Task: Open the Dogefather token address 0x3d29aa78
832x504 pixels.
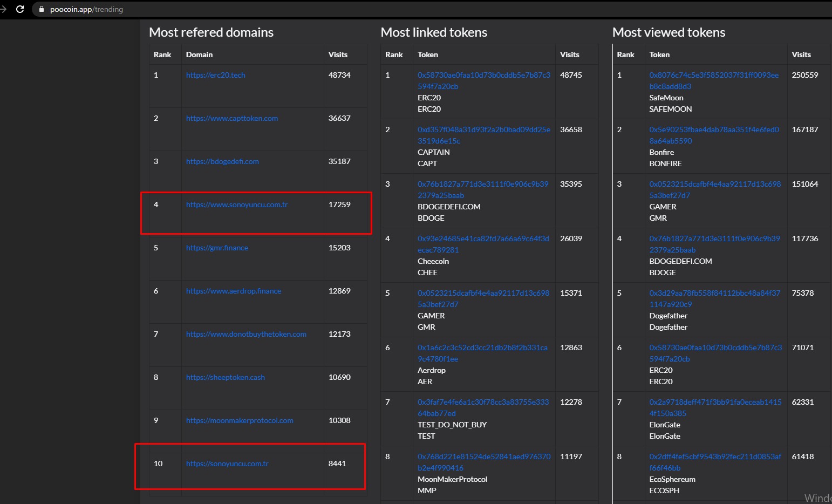Action: (715, 298)
